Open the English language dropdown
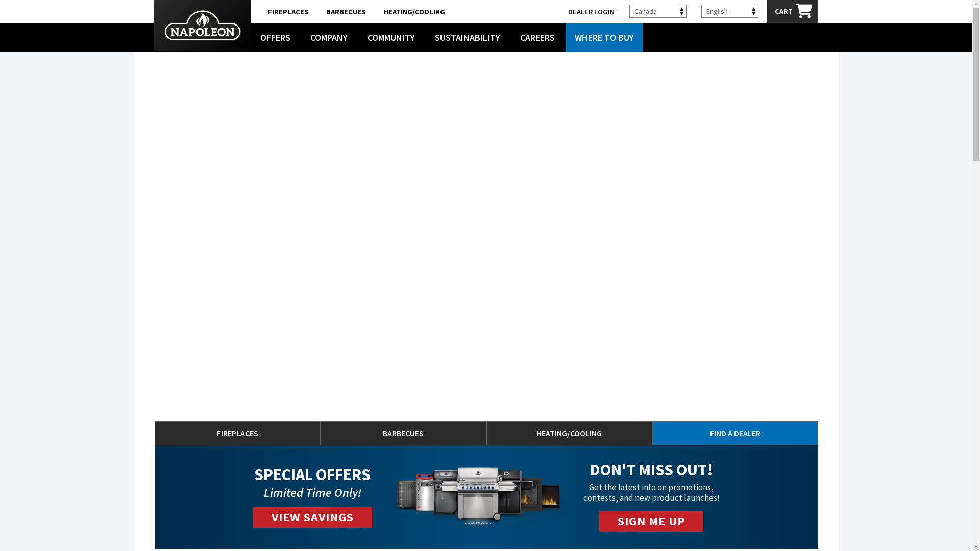Viewport: 980px width, 551px height. pyautogui.click(x=729, y=11)
